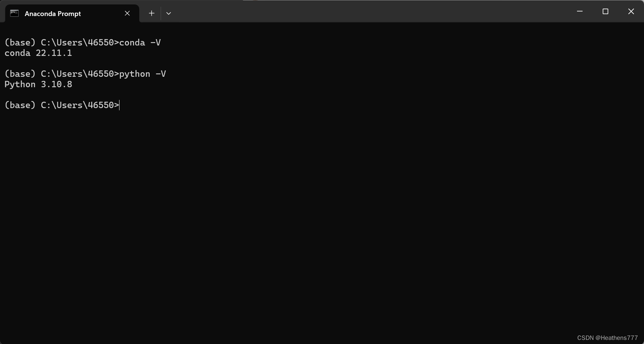Minimize the terminal window

tap(580, 12)
